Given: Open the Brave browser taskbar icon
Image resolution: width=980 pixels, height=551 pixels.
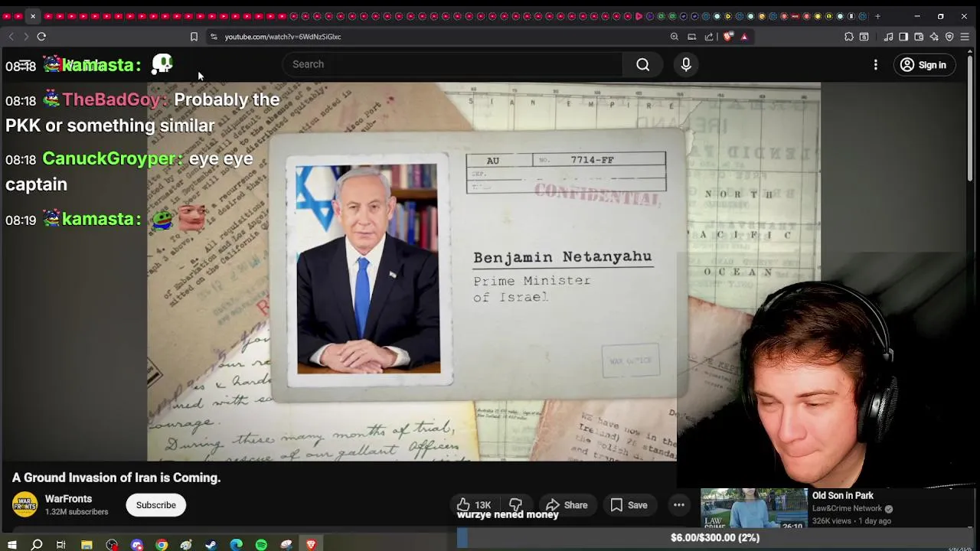Looking at the screenshot, I should pyautogui.click(x=311, y=545).
